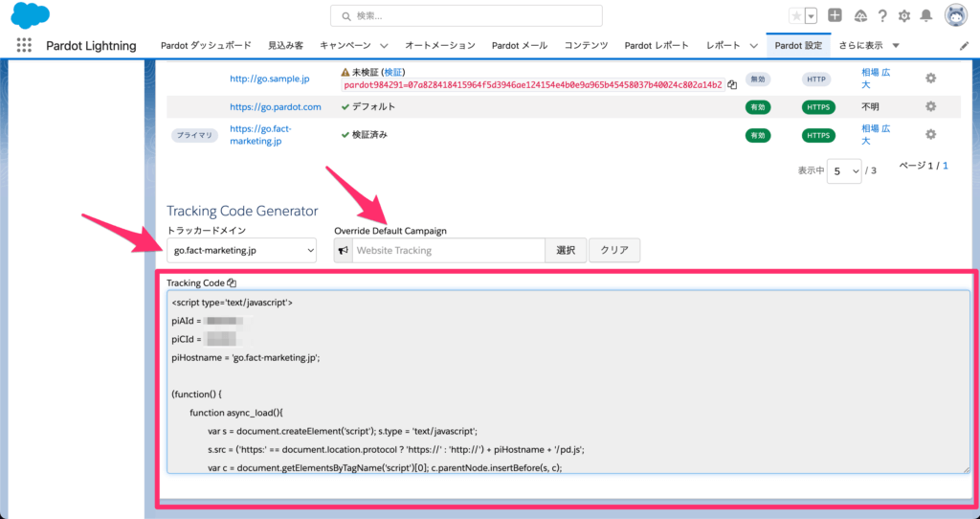Click the pardot984291 validation key text
The image size is (980, 519).
pos(533,85)
